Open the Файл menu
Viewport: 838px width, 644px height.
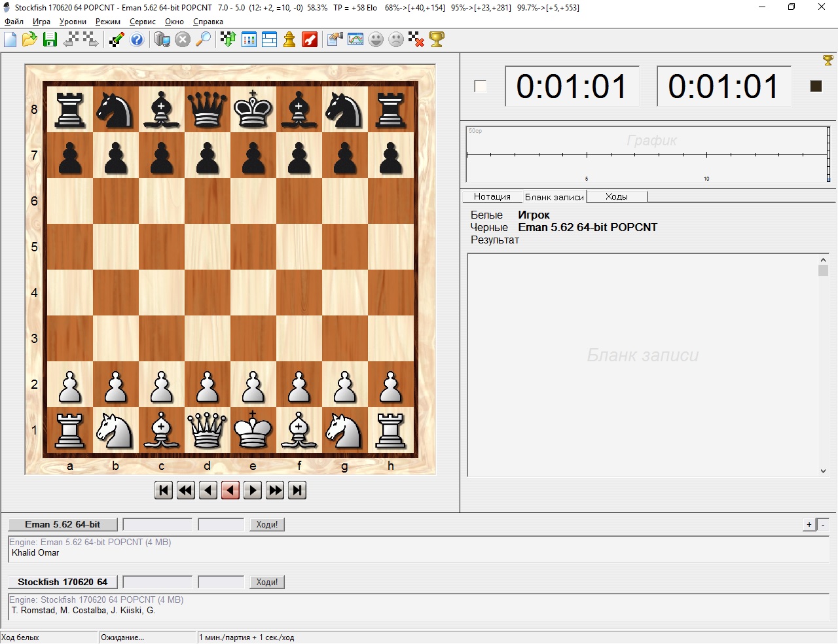pos(14,22)
